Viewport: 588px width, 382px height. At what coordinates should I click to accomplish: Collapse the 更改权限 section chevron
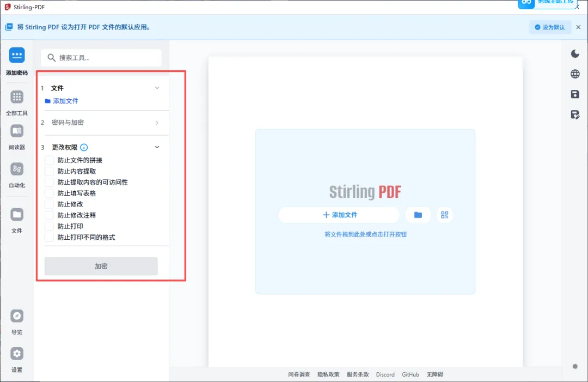click(157, 147)
